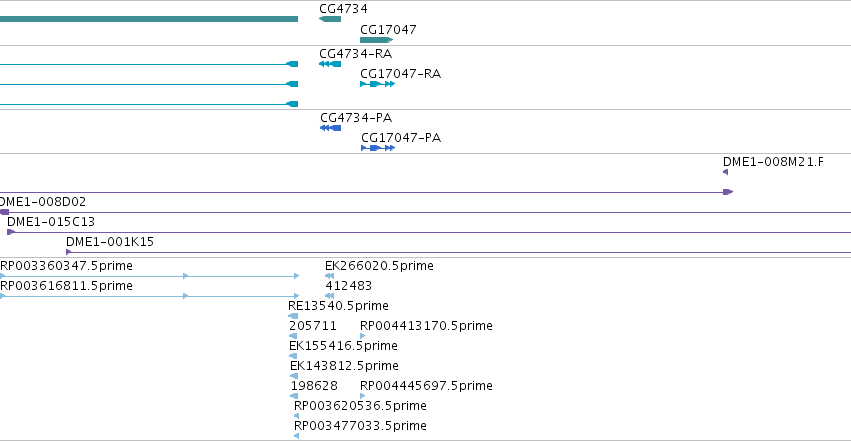
Task: Select the DME1-008M21.F arrow glyph
Action: (x=726, y=172)
